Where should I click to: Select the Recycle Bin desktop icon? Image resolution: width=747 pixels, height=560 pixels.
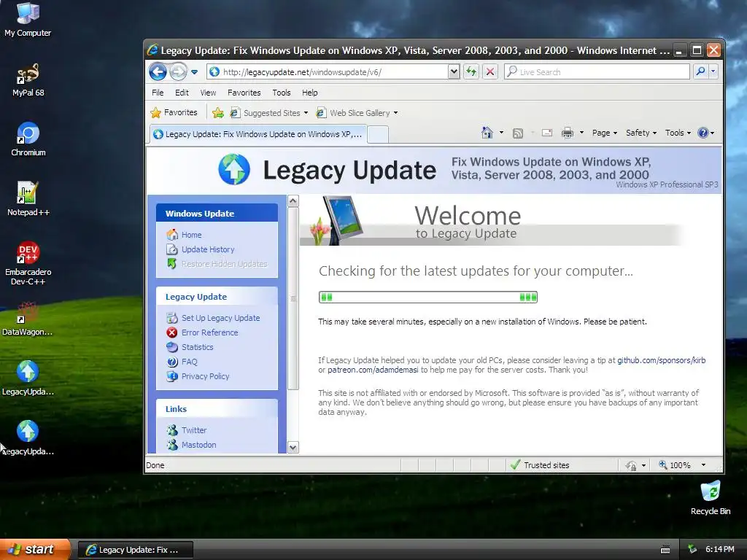[x=711, y=498]
